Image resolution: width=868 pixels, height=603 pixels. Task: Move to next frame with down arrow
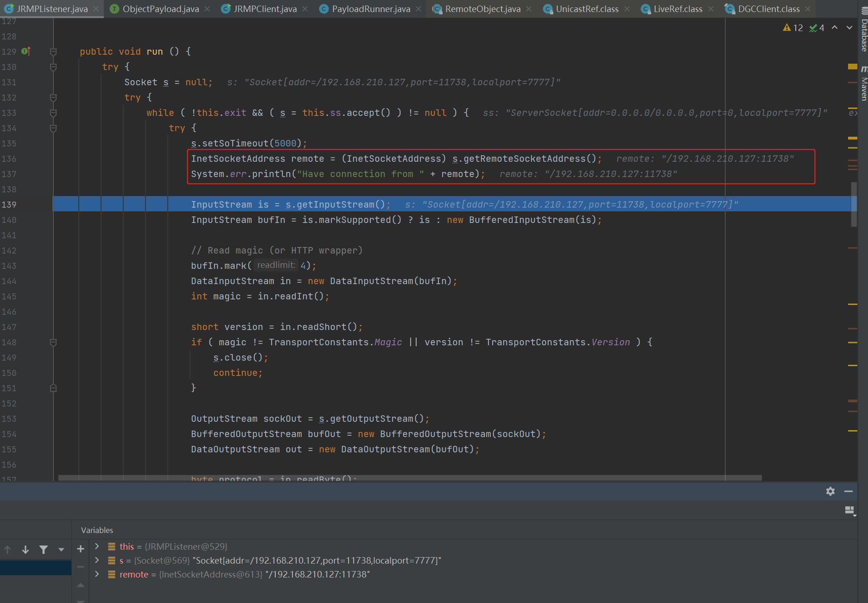25,550
